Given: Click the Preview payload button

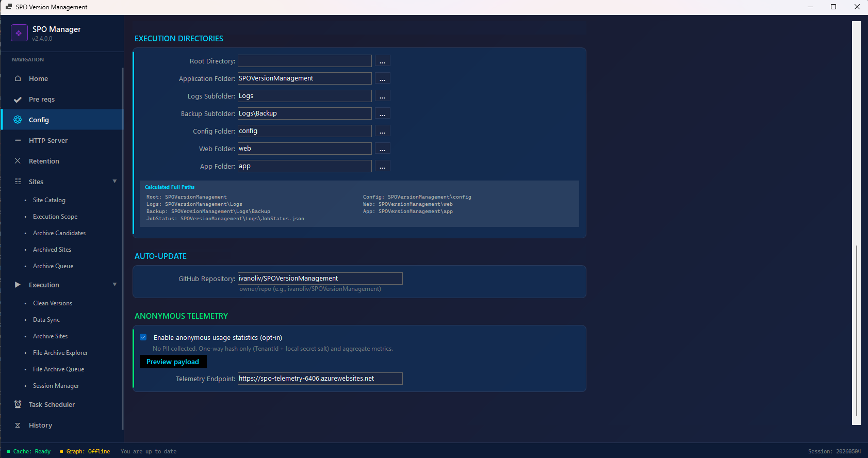Looking at the screenshot, I should pyautogui.click(x=173, y=362).
